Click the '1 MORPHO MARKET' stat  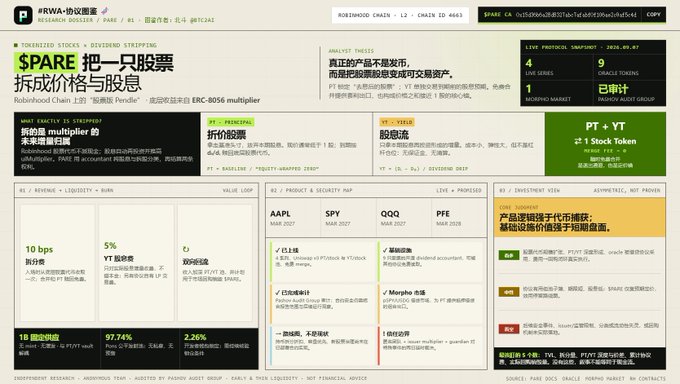click(556, 92)
